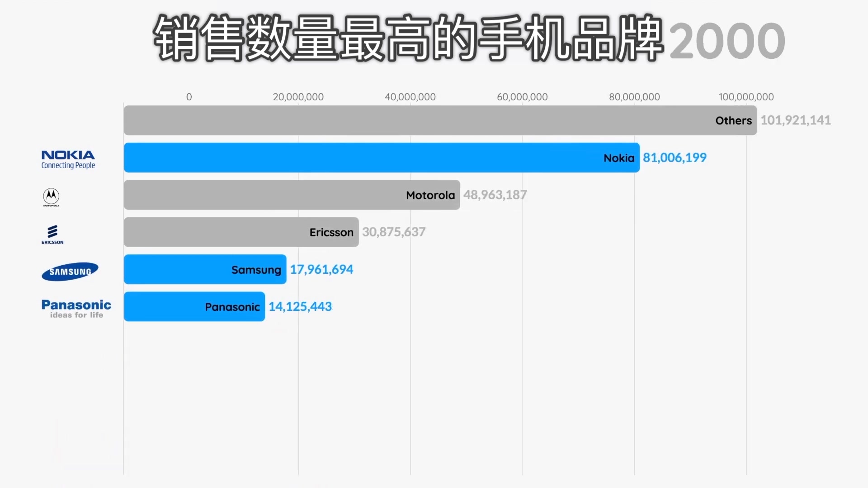Click the value 14,125,443
The image size is (868, 488).
pyautogui.click(x=300, y=307)
